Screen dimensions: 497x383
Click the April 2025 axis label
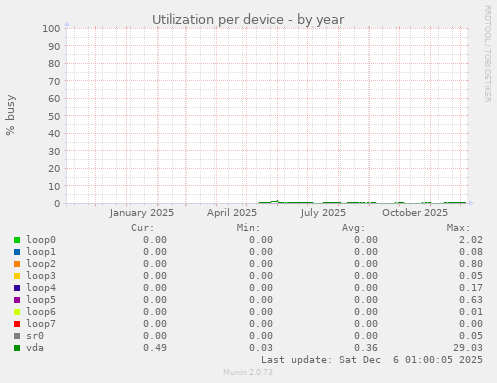click(232, 213)
